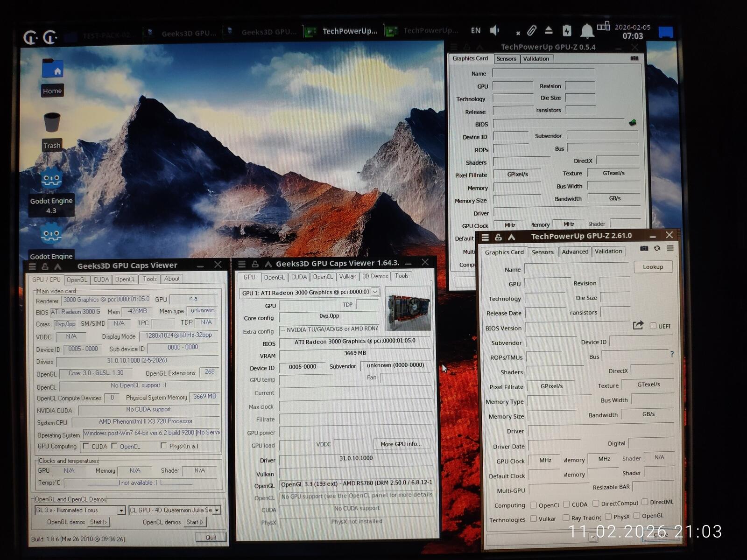Click the camera icon in GPU-Z 0.5.4
Screen dimensions: 747x560
click(x=634, y=58)
